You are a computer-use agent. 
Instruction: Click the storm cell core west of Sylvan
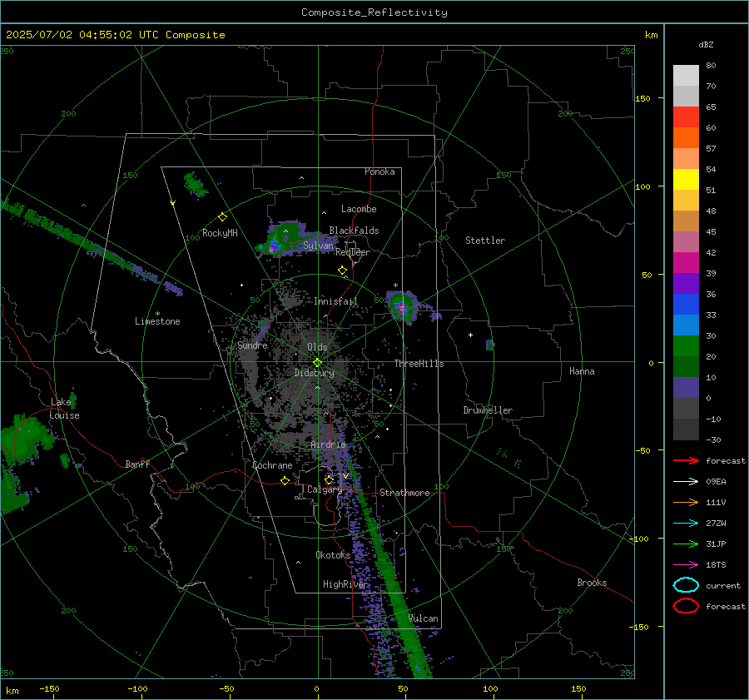point(272,248)
